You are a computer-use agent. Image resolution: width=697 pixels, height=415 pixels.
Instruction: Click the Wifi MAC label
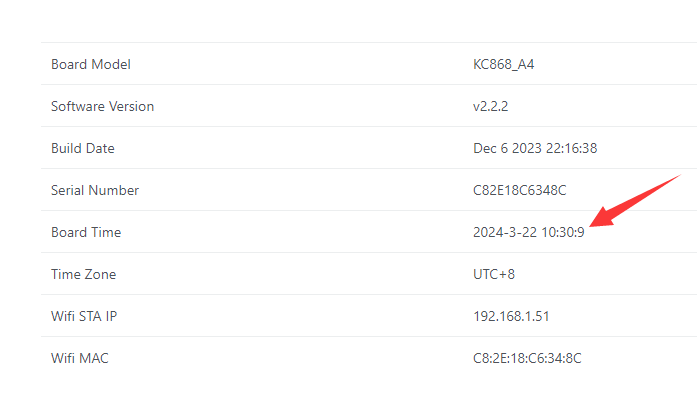tap(80, 358)
